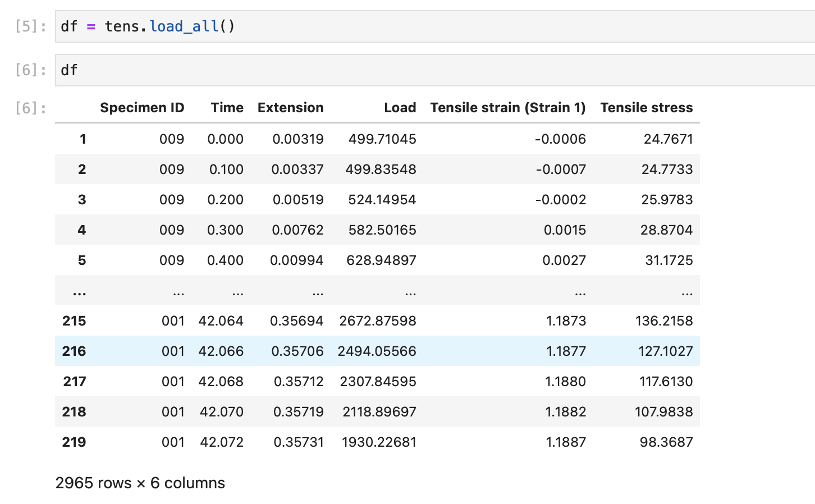
Task: Select the Load value 582.50165
Action: pos(382,230)
